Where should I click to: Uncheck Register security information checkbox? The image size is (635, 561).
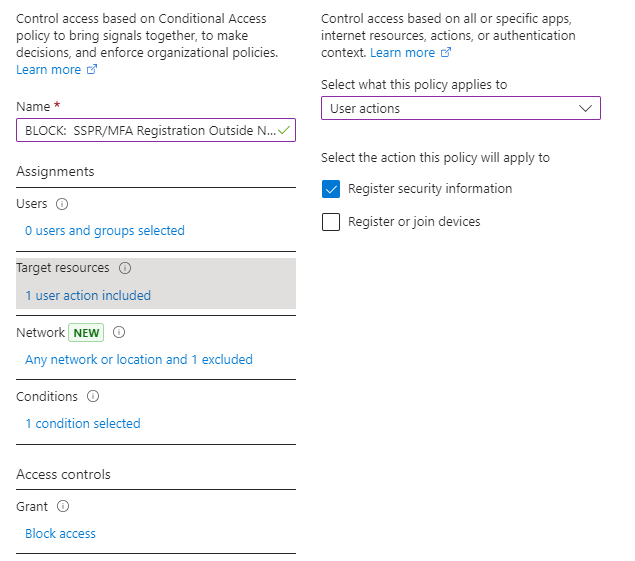[x=331, y=189]
